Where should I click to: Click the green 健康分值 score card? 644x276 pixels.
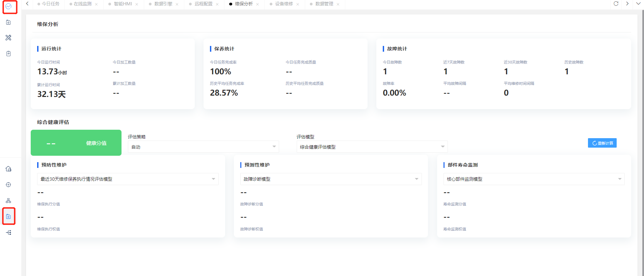pyautogui.click(x=76, y=143)
